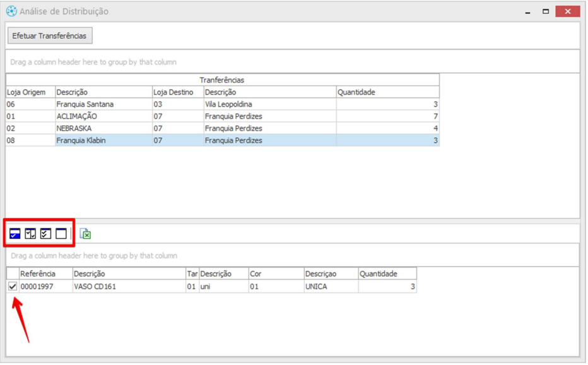Image resolution: width=588 pixels, height=365 pixels.
Task: Sort by the Loja Destino column header
Action: click(x=178, y=92)
